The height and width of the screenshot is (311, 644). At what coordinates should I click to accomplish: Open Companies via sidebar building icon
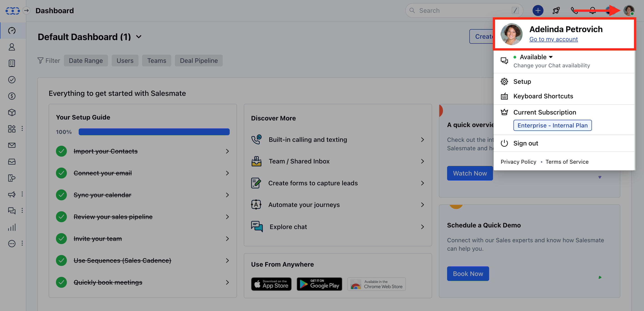click(x=12, y=63)
